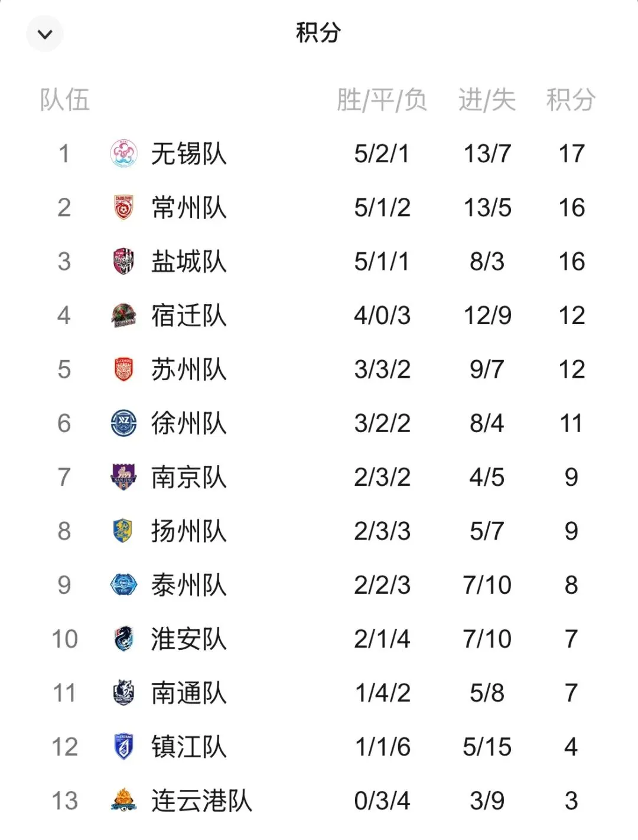Open the 盐城队 crest icon

[123, 262]
